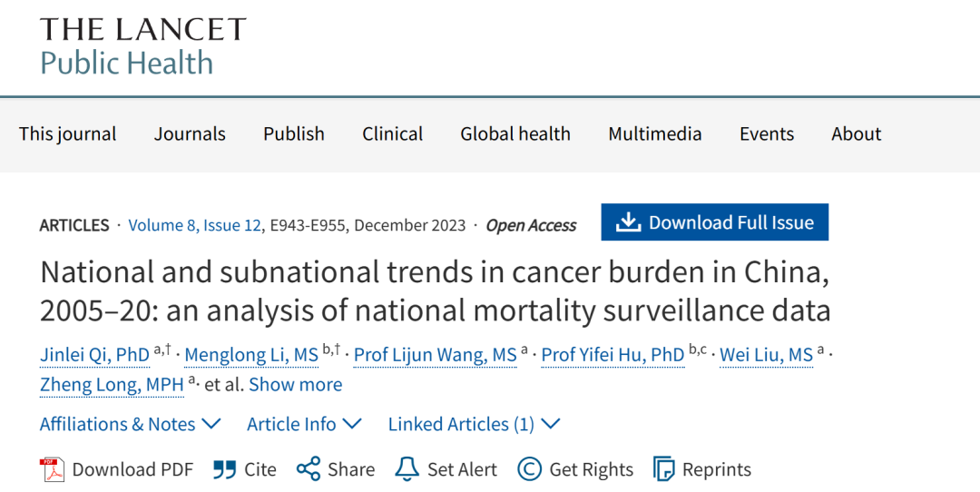The height and width of the screenshot is (492, 980).
Task: Show more authors in the list
Action: click(296, 385)
